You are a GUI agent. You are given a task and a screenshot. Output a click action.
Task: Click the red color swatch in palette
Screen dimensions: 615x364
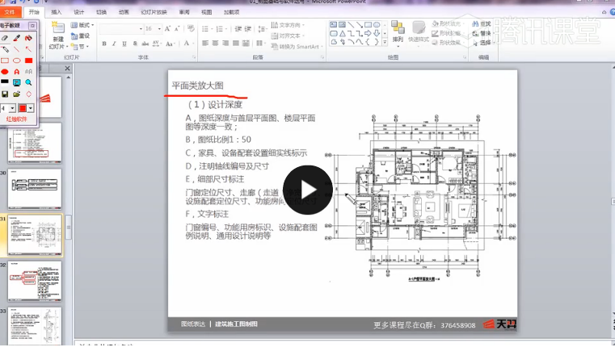tap(23, 108)
